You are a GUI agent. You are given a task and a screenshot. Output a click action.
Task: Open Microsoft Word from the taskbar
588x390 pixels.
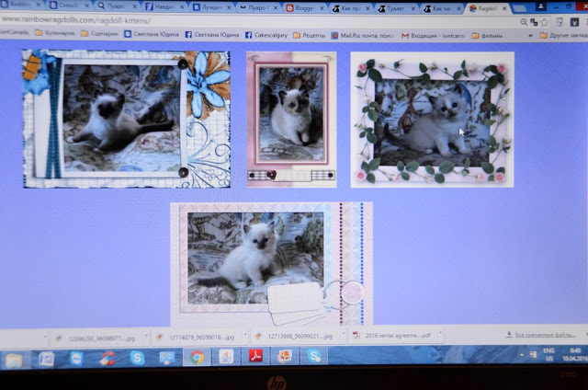(47, 359)
